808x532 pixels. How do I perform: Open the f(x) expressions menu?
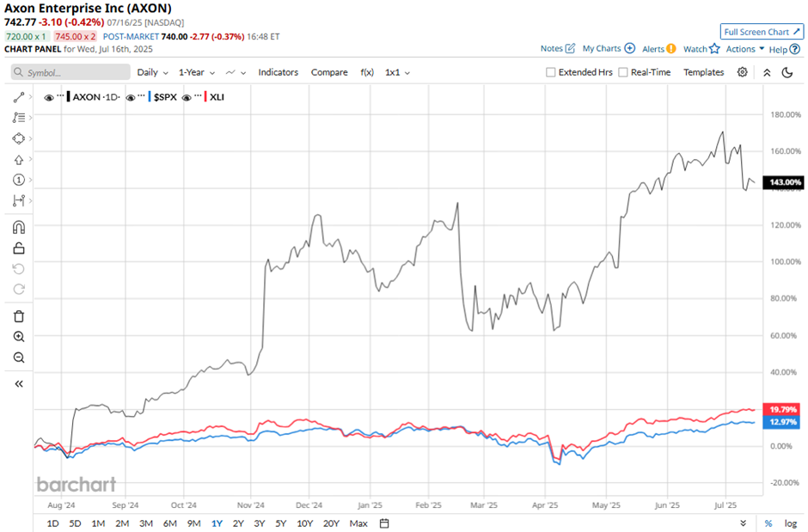tap(367, 72)
